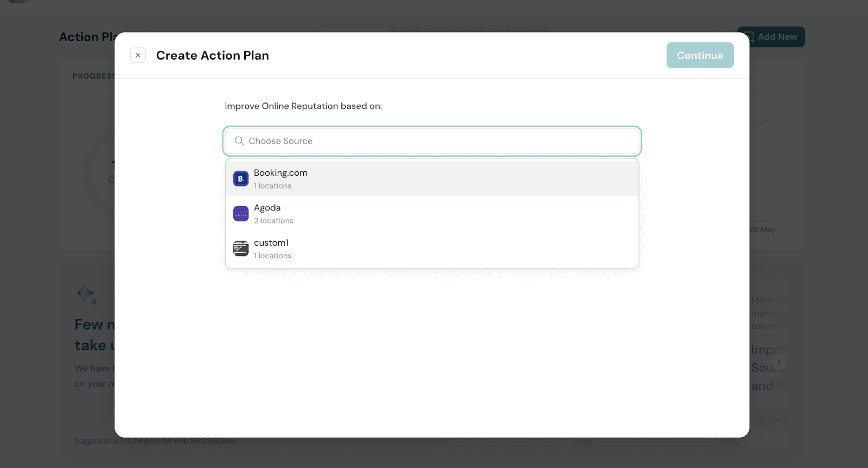Click the Create Action Plan title

212,55
